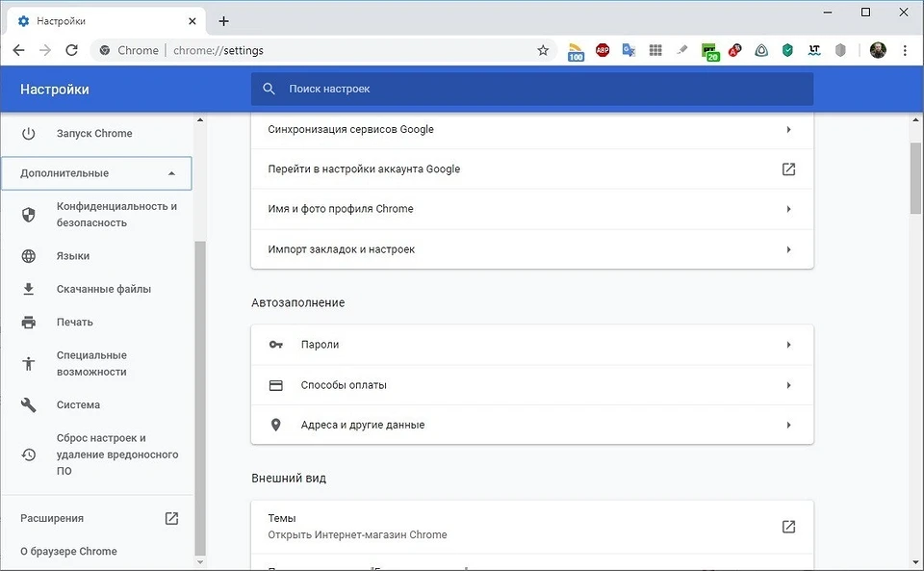Go to Скачанные файлы section
Screen dimensions: 924x571
(x=103, y=289)
